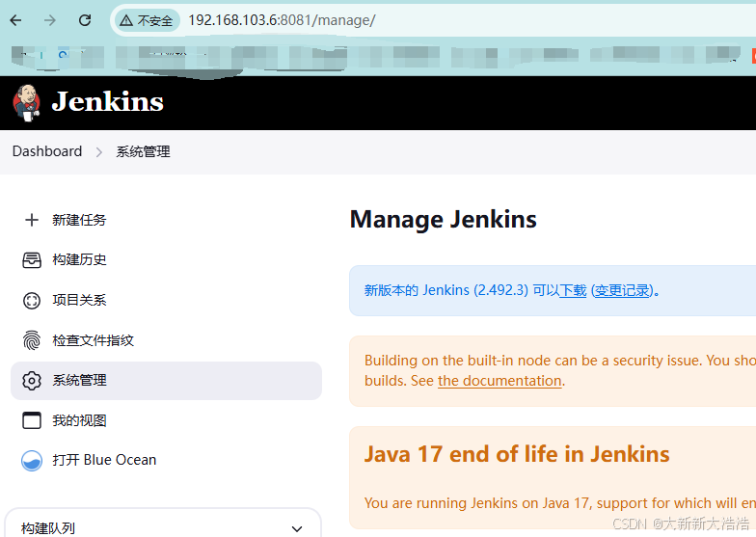Open the breadcrumb chevron after Dashboard
Viewport: 756px width, 537px height.
tap(98, 152)
